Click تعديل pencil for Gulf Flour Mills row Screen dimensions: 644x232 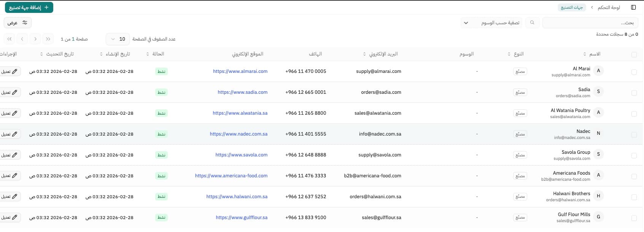pos(10,218)
